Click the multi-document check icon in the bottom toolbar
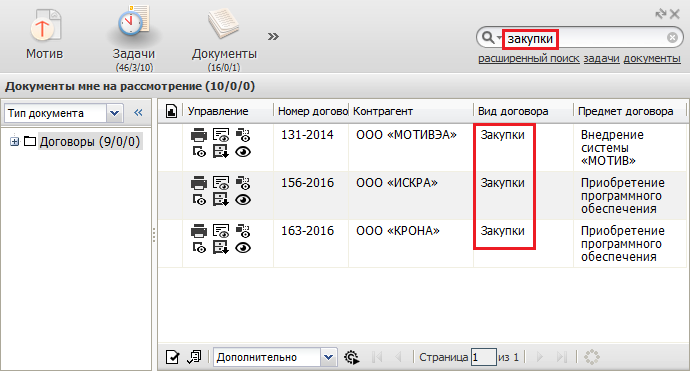The width and height of the screenshot is (690, 371). tap(194, 357)
